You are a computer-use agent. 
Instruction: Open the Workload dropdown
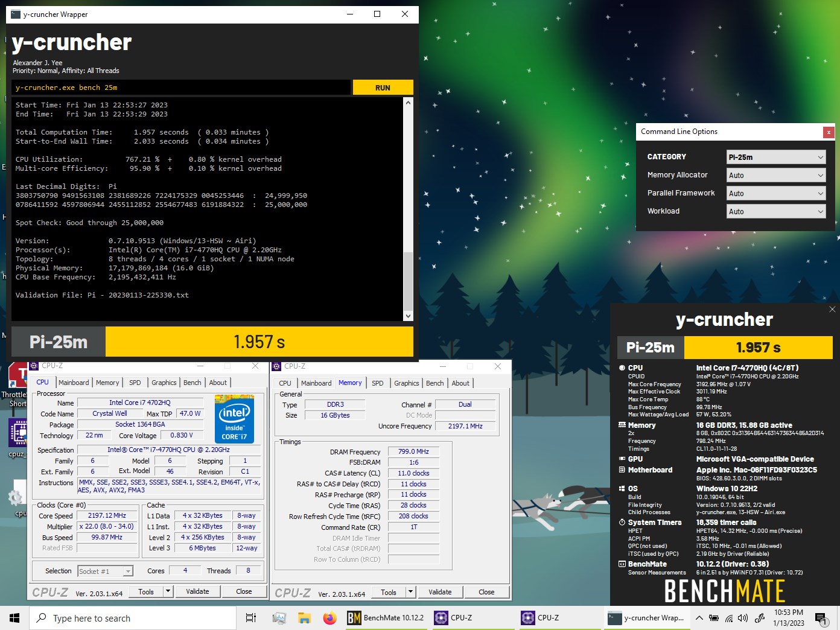(776, 211)
